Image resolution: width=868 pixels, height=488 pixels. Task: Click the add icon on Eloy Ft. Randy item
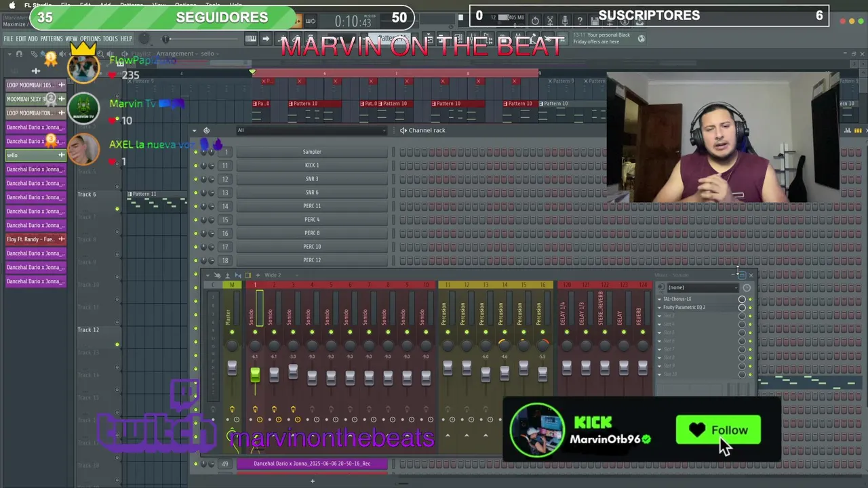[61, 239]
